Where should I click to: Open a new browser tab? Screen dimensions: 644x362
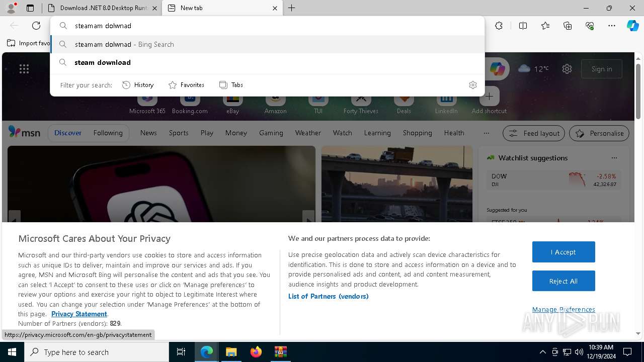291,8
